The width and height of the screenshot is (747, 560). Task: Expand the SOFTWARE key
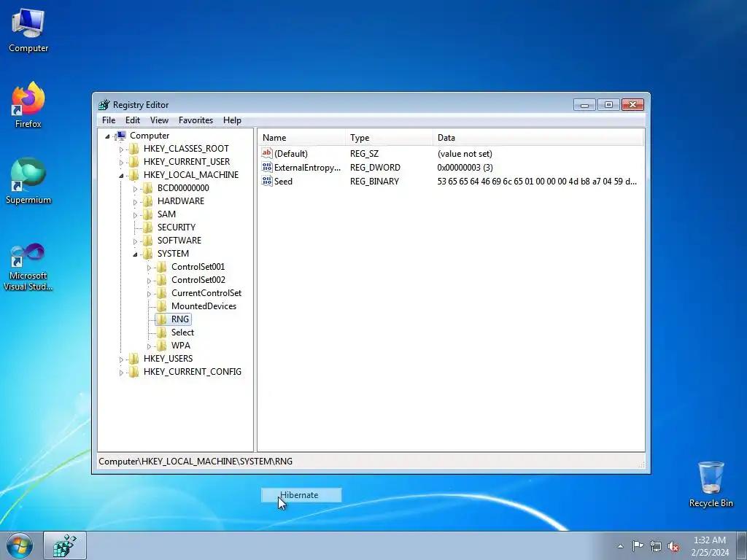[x=135, y=241]
